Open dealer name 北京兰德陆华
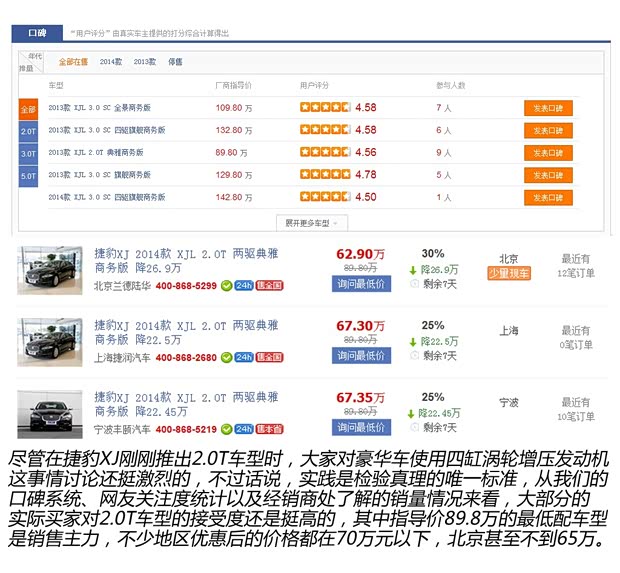 (122, 286)
